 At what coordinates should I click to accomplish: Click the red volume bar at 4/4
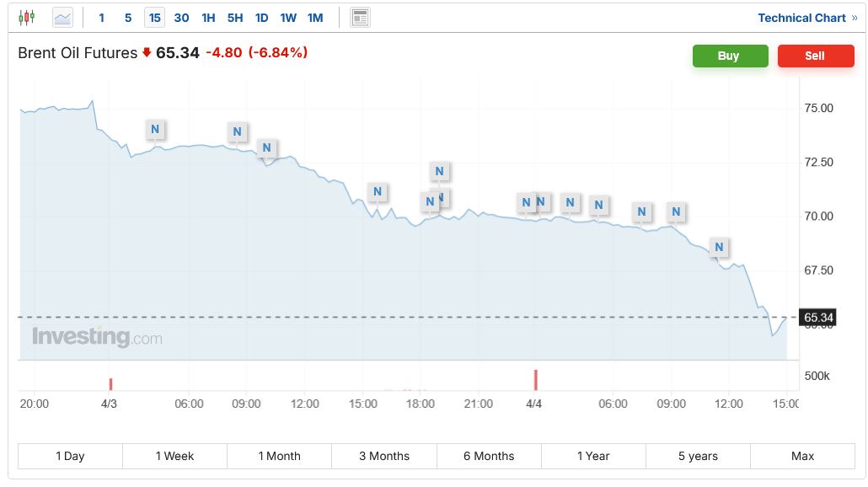pyautogui.click(x=535, y=380)
